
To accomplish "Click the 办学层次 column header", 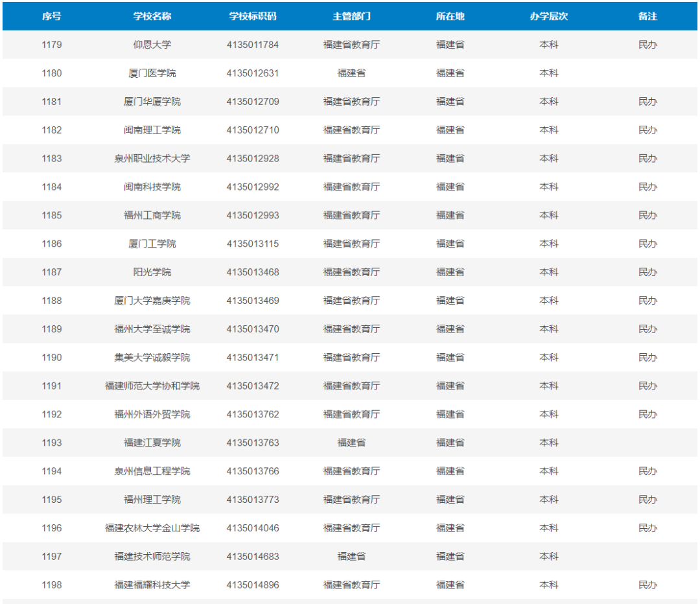I will (x=551, y=17).
